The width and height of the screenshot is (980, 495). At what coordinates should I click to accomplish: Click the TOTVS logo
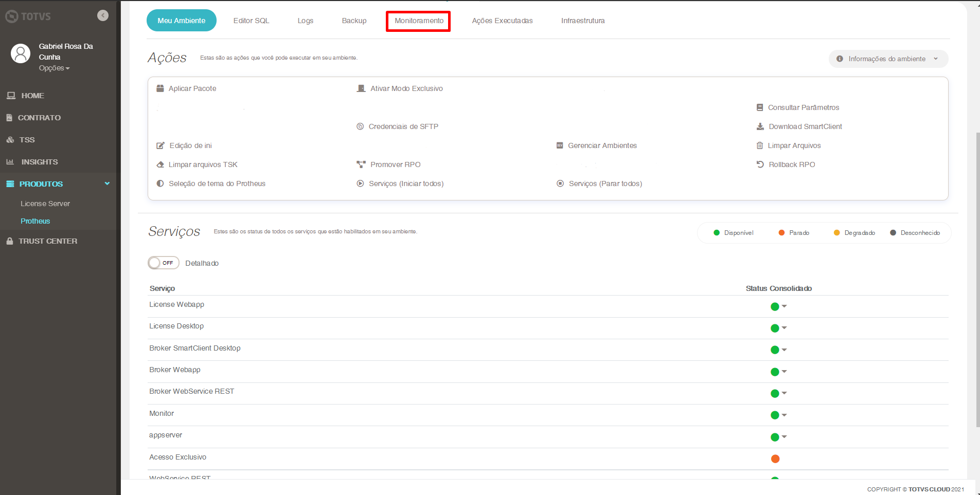tap(28, 16)
